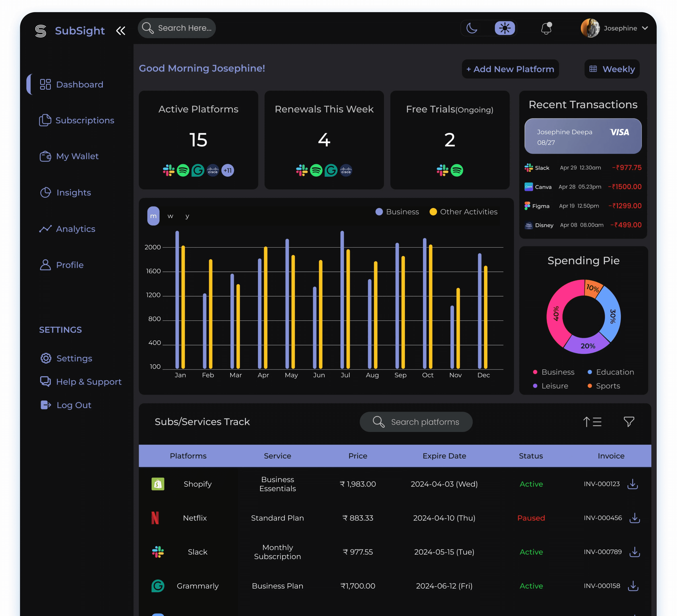Download Shopify invoice INV-000123
The image size is (677, 616).
tap(632, 484)
